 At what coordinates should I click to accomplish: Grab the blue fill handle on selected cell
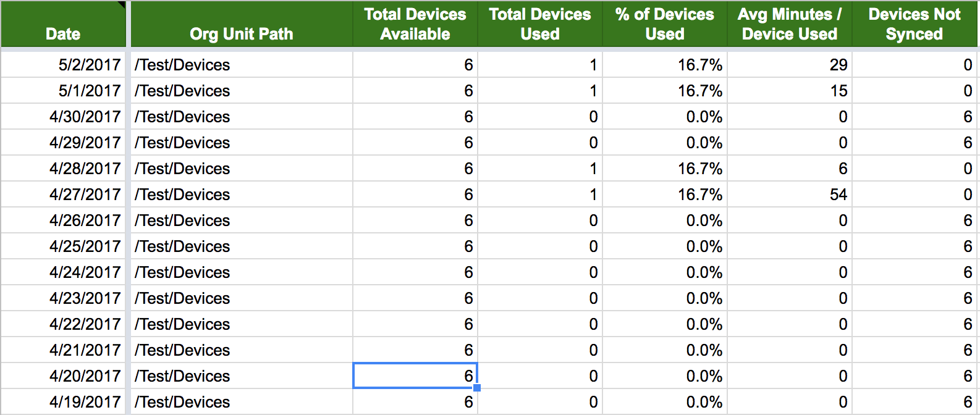477,388
